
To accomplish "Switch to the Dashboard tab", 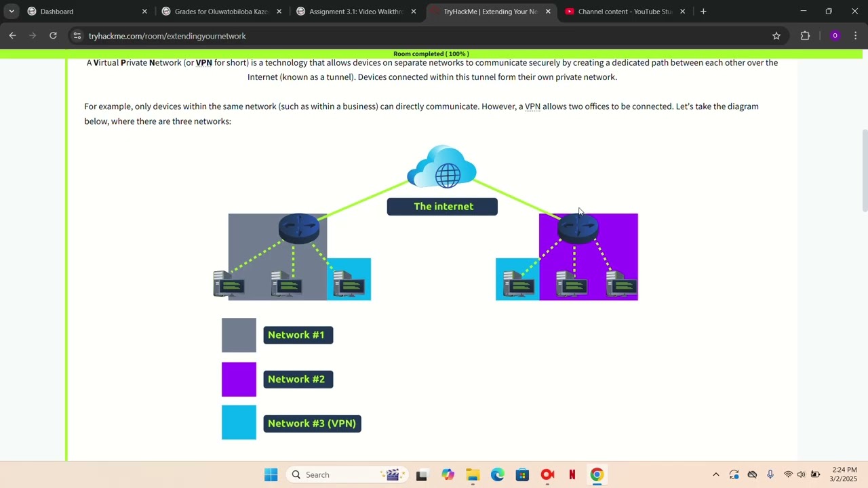I will (87, 12).
